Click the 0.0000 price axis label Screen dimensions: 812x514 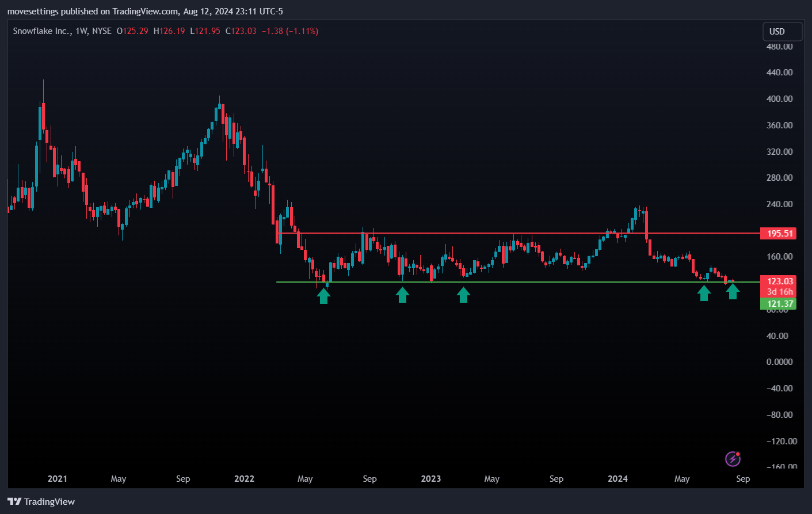pos(779,362)
